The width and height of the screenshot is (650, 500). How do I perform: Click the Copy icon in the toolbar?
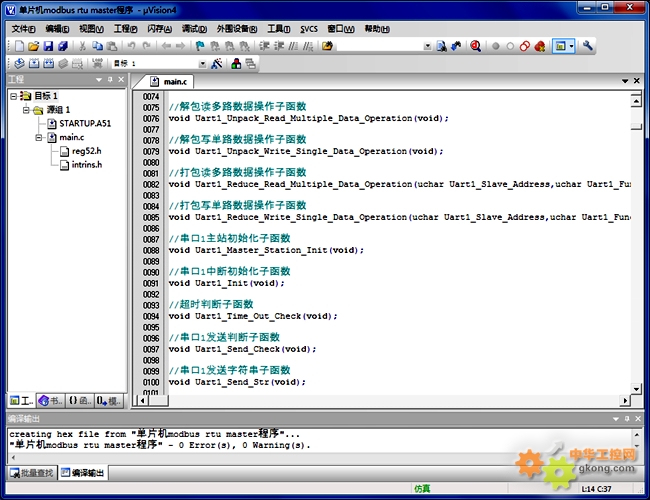coord(97,46)
